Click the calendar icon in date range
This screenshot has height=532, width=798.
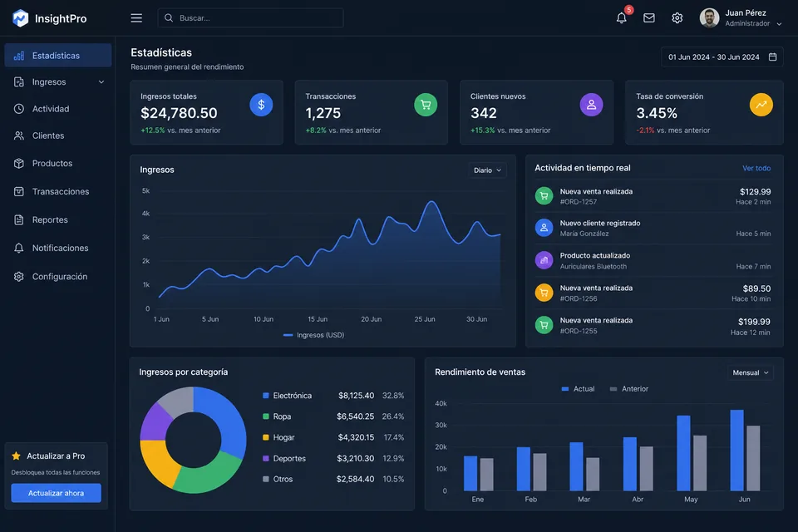[x=772, y=57]
